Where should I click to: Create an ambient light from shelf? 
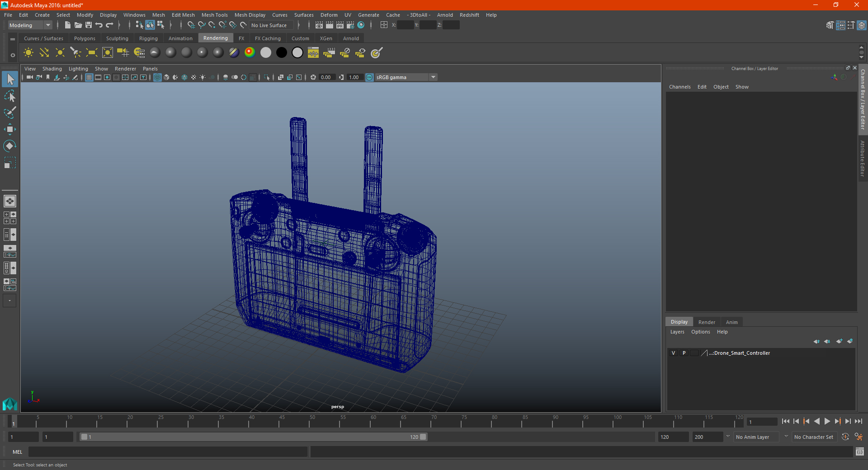coord(28,53)
